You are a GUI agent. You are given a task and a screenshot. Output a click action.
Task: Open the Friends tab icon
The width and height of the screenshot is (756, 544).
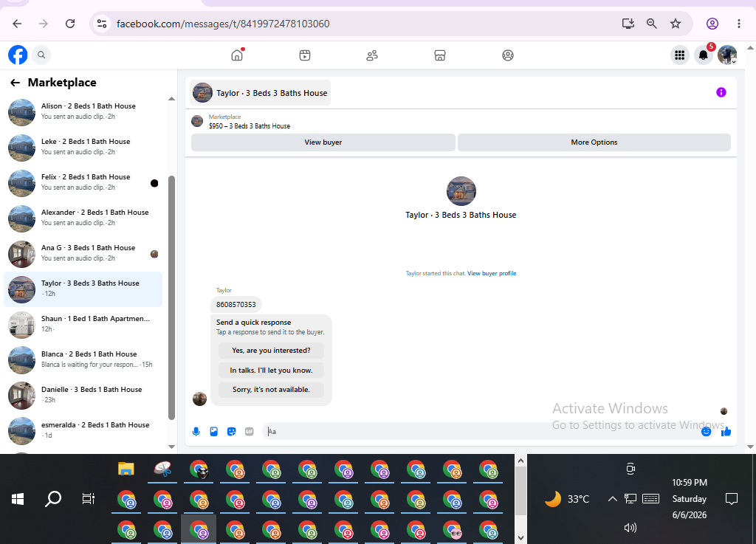(372, 55)
